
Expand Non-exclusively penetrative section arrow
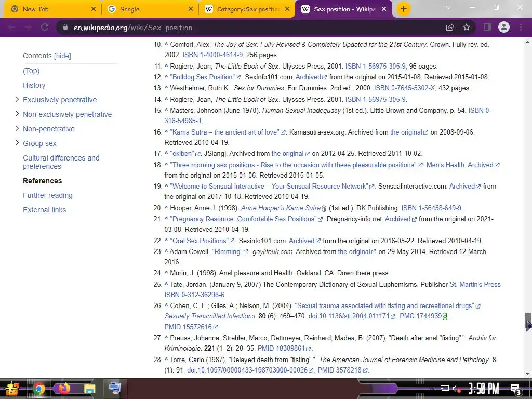(x=17, y=114)
